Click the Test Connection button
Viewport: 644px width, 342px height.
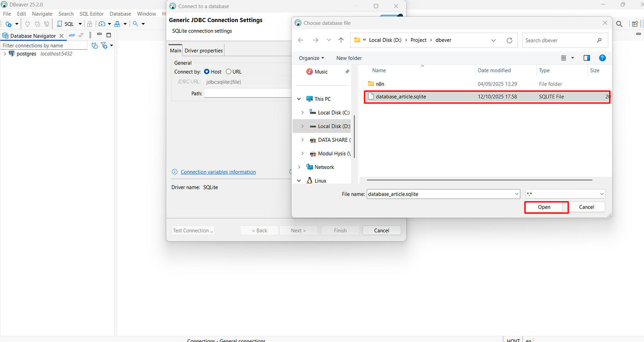193,231
